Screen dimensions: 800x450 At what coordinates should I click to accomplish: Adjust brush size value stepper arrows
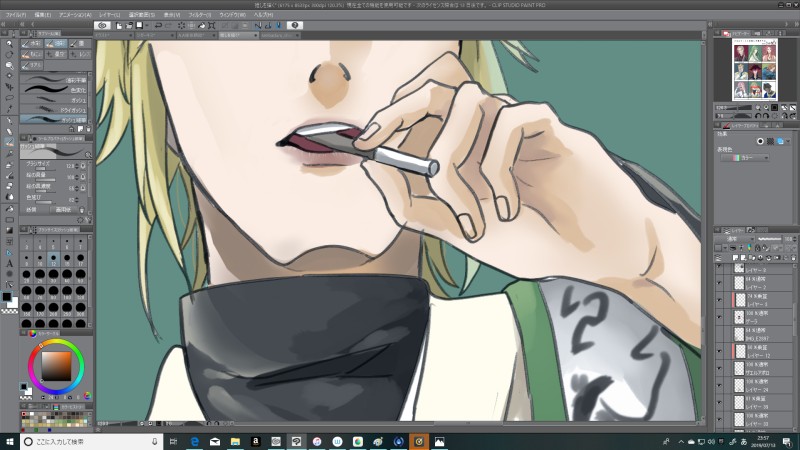tap(77, 166)
